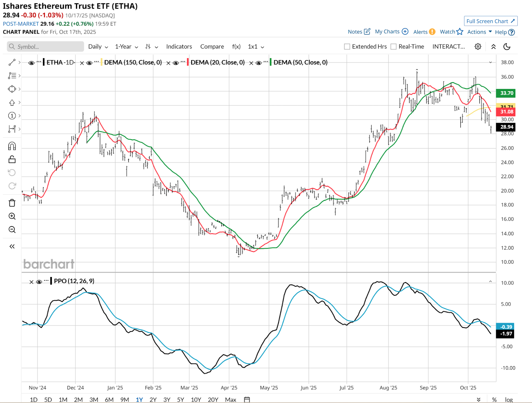This screenshot has height=403, width=532.
Task: Open the 1x1 layout dropdown
Action: click(x=256, y=47)
